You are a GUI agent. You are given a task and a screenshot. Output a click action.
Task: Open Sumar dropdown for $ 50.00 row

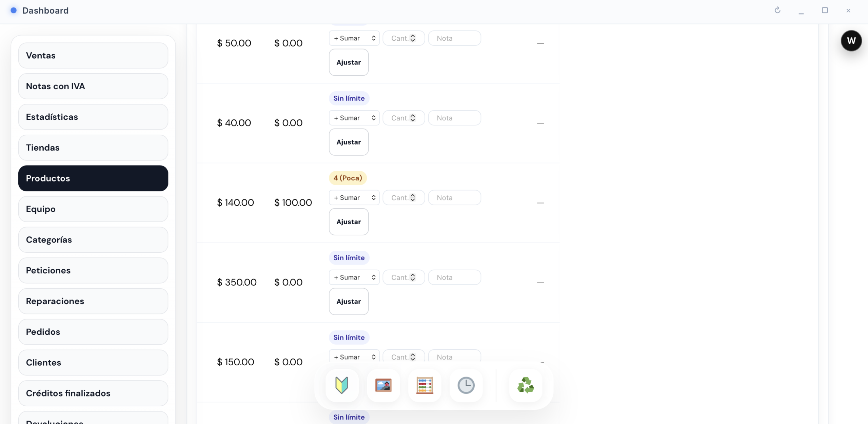tap(354, 38)
